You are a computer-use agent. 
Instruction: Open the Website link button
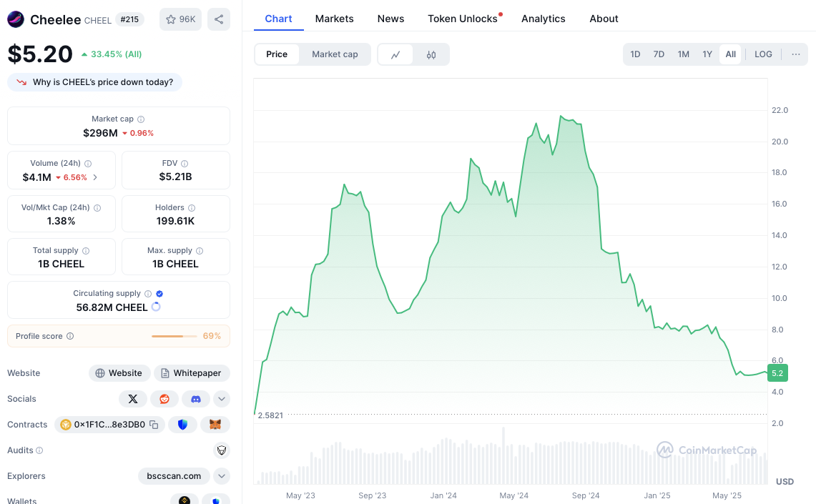[119, 373]
